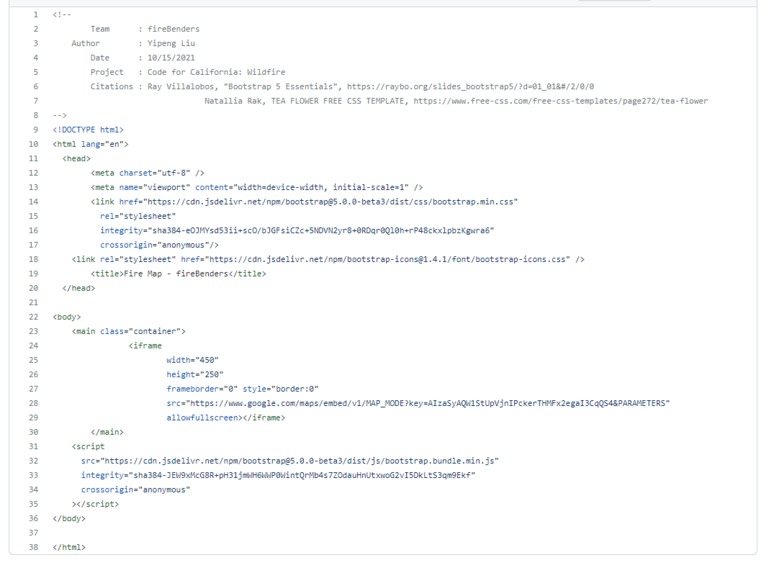Click the closing '</main>' tag
The height and width of the screenshot is (573, 769).
coord(107,432)
